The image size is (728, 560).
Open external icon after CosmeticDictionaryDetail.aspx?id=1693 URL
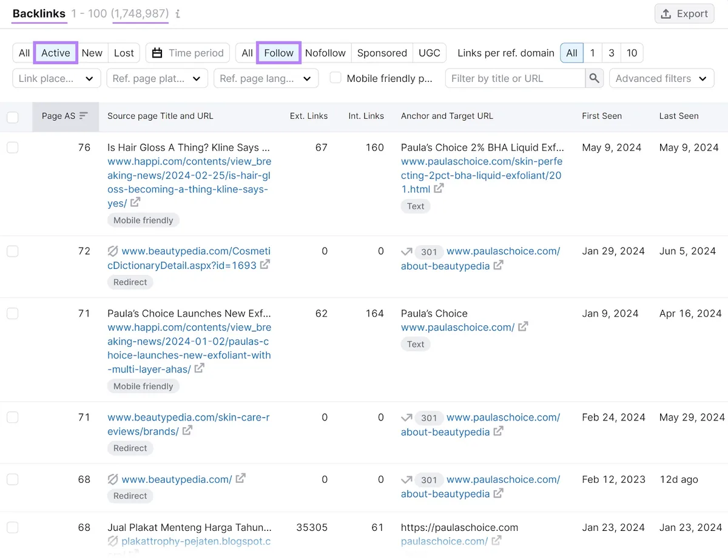(265, 265)
